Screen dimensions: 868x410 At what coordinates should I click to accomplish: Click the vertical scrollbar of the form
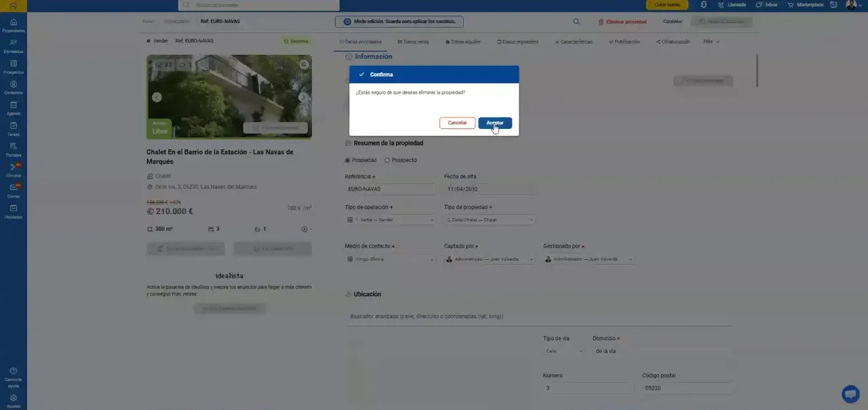[x=757, y=71]
